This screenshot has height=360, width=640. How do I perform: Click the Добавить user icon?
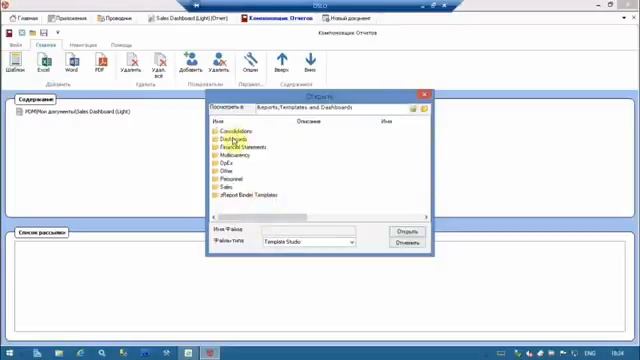tap(191, 62)
